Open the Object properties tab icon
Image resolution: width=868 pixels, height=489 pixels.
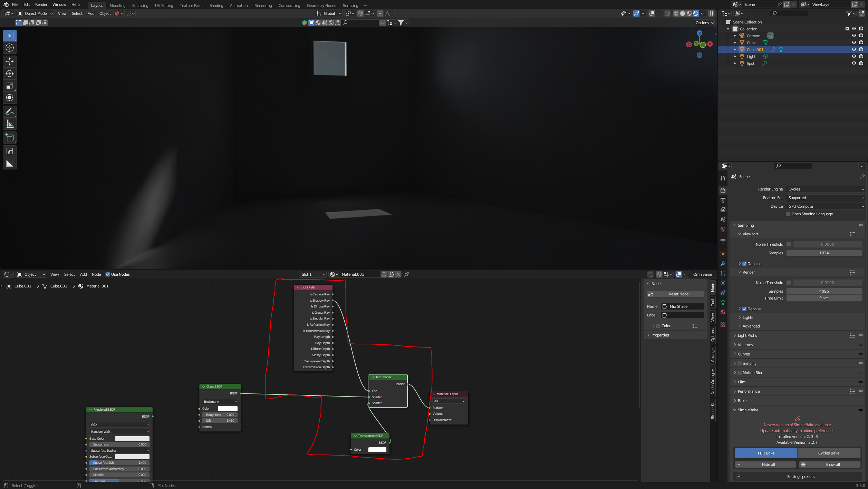click(723, 254)
